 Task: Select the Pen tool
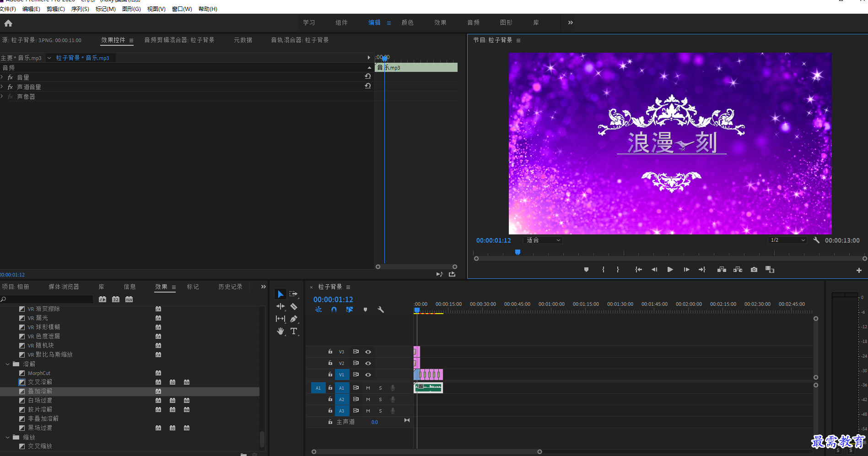294,319
